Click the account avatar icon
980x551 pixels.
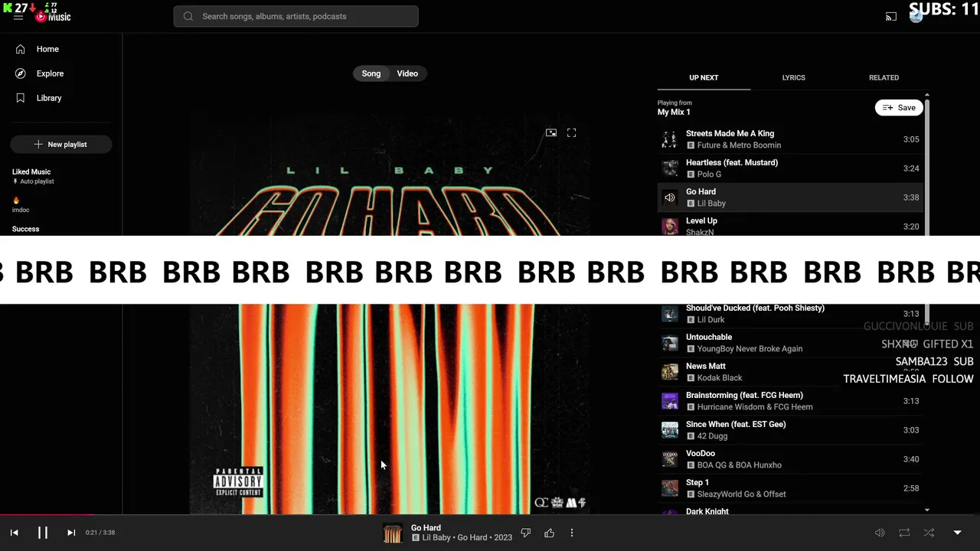coord(916,16)
